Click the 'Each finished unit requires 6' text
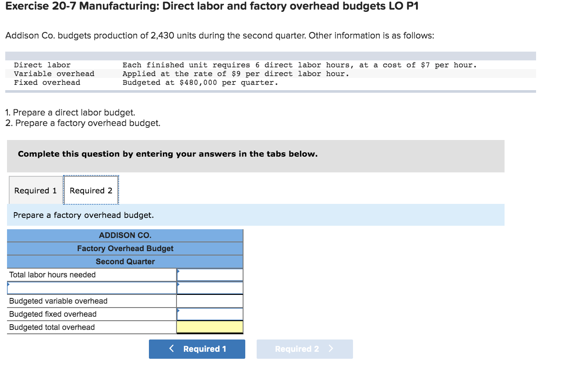Image resolution: width=579 pixels, height=392 pixels. click(x=300, y=65)
